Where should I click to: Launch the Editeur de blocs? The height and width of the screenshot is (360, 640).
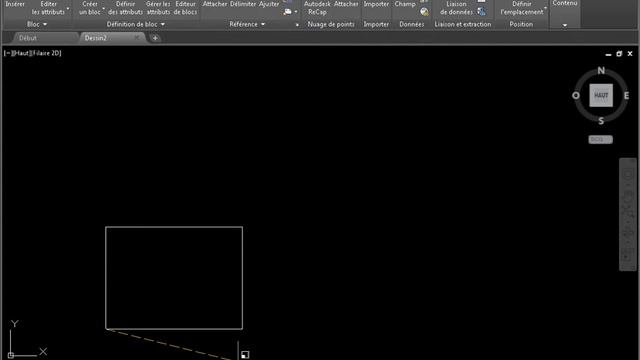click(185, 8)
